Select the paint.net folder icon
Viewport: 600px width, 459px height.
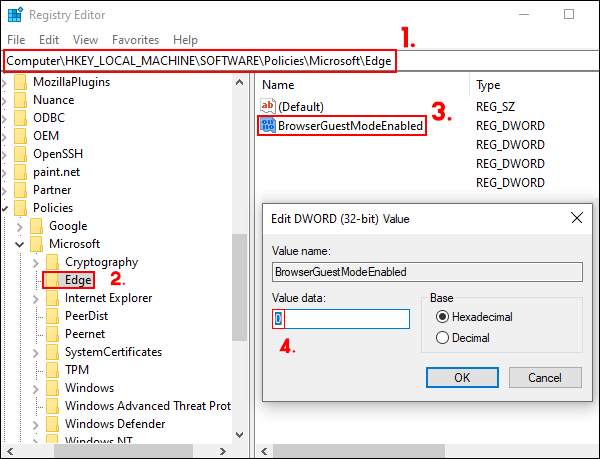point(21,172)
